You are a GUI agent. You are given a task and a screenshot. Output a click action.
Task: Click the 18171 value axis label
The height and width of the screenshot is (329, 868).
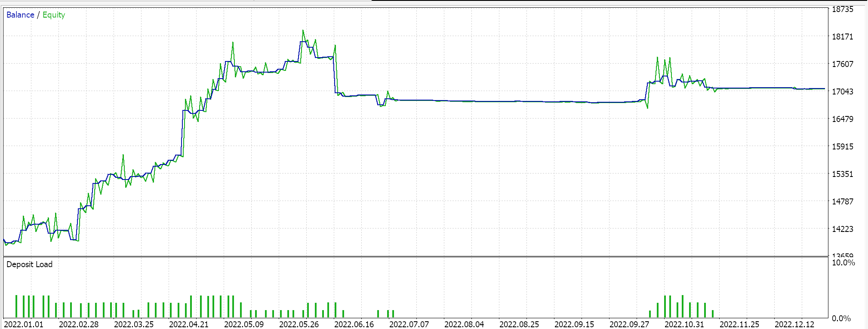coord(843,37)
